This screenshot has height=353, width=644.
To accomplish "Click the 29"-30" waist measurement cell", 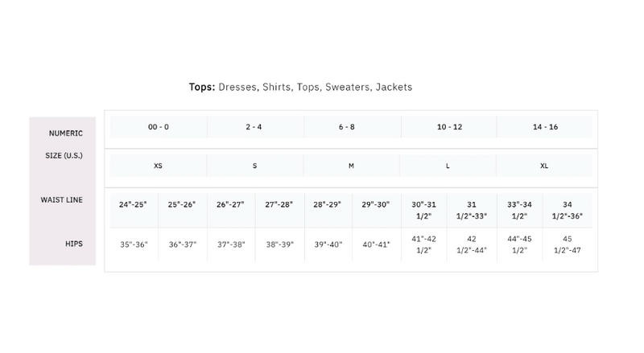I will (x=376, y=205).
